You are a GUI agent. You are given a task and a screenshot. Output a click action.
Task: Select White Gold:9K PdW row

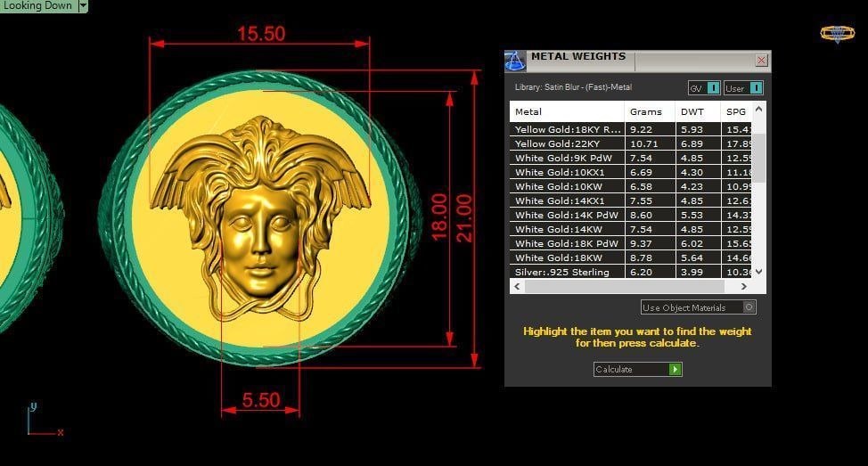pos(631,159)
